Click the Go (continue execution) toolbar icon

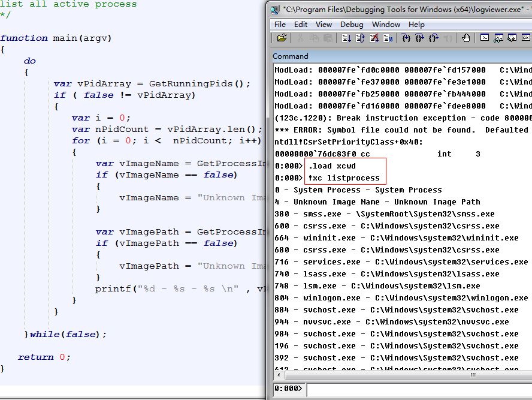(346, 38)
